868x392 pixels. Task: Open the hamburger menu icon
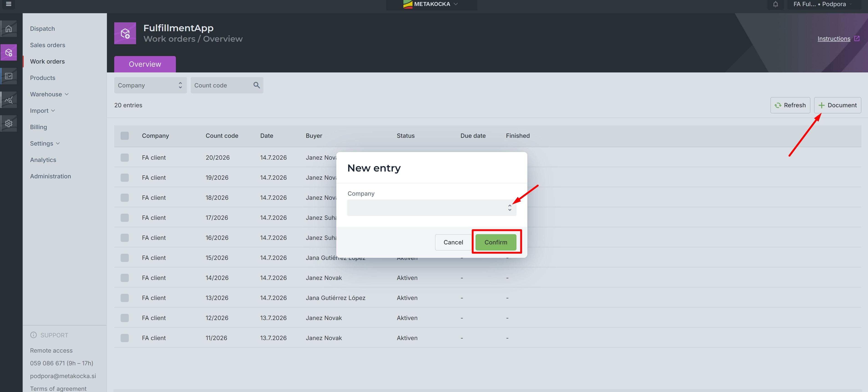point(9,4)
